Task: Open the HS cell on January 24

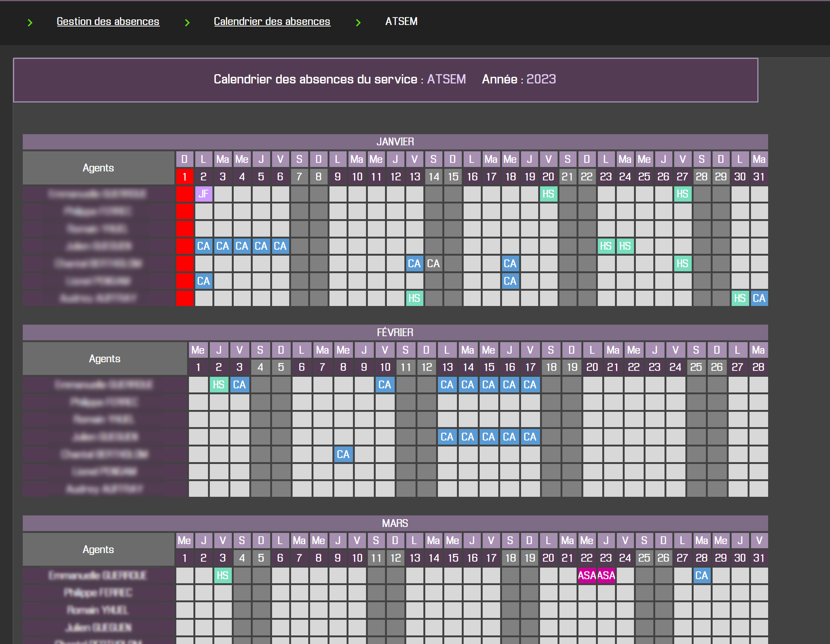Action: pyautogui.click(x=625, y=246)
